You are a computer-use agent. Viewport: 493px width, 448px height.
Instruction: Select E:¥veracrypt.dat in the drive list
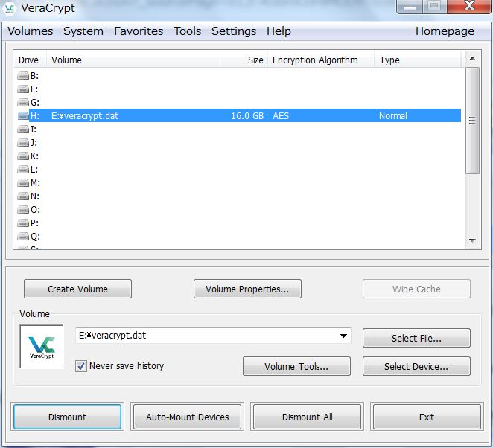coord(85,116)
